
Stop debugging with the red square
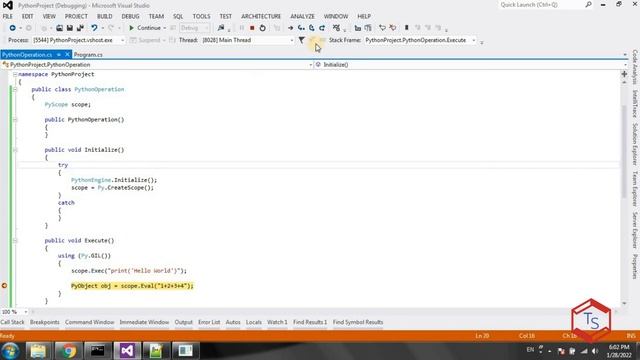click(252, 28)
